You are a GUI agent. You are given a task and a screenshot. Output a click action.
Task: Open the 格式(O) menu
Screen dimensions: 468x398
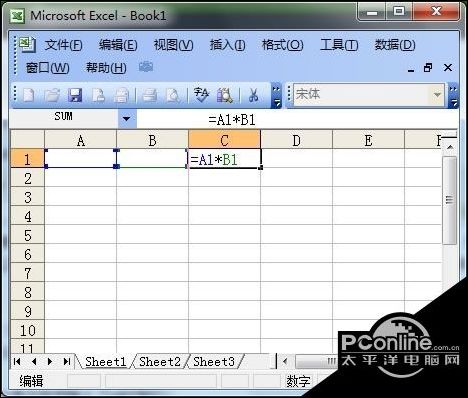282,45
